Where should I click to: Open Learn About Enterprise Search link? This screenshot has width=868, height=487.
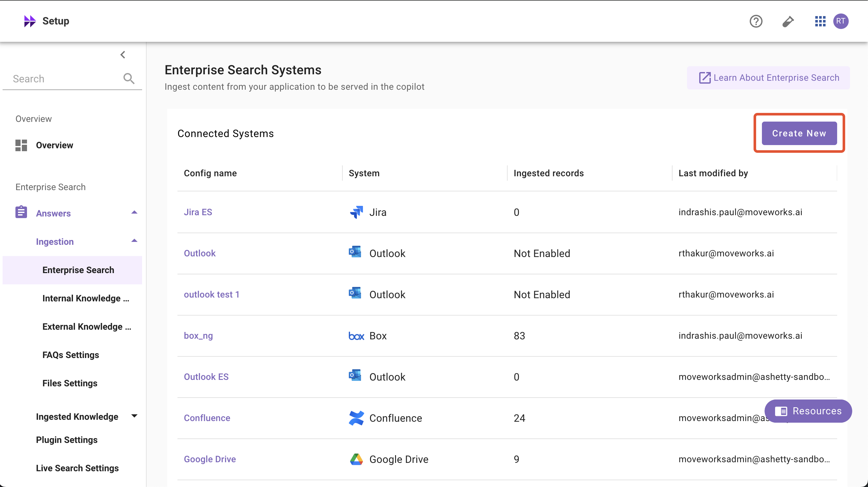pyautogui.click(x=769, y=78)
